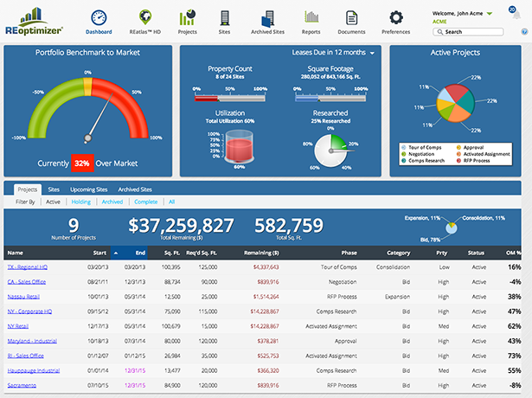Click the 73% OM value

(514, 356)
